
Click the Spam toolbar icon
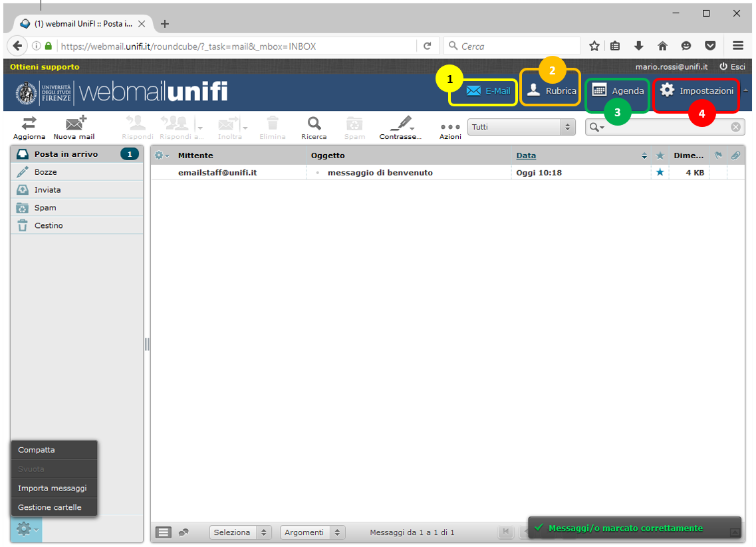[x=354, y=124]
